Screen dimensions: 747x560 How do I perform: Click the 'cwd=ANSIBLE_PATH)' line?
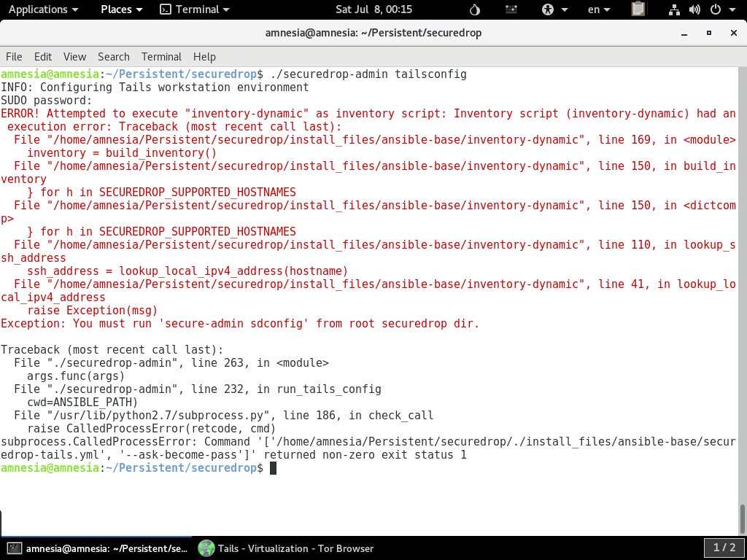(82, 402)
